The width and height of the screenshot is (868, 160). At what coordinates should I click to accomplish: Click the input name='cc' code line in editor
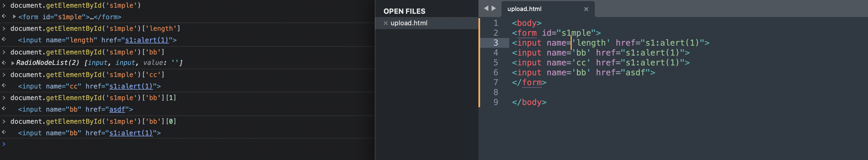(x=601, y=63)
